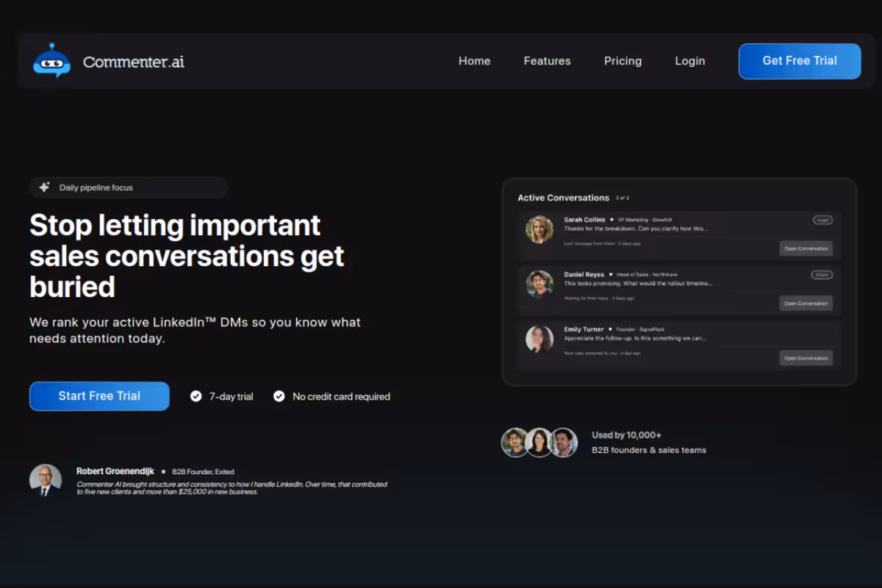
Task: Open the Pricing menu link
Action: tap(623, 61)
